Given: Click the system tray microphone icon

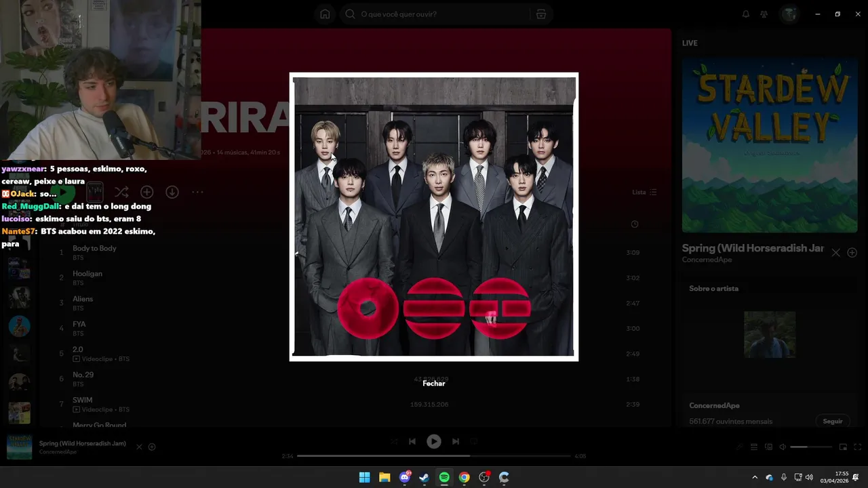Looking at the screenshot, I should coord(784,477).
